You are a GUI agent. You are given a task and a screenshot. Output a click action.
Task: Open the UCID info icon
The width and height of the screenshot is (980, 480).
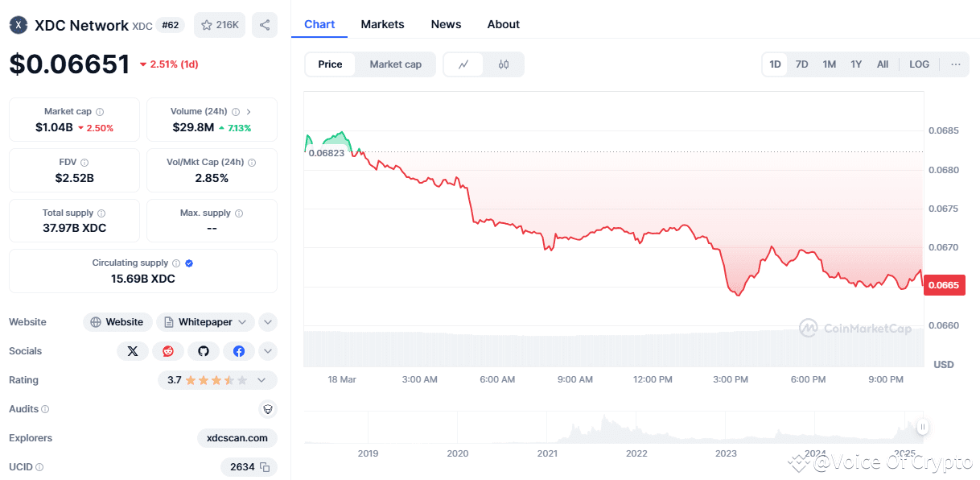click(39, 467)
